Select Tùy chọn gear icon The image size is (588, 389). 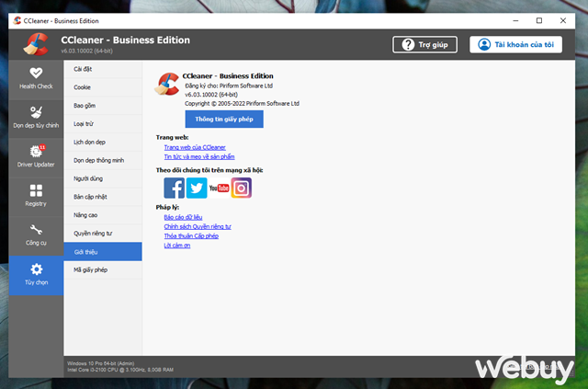click(x=36, y=274)
